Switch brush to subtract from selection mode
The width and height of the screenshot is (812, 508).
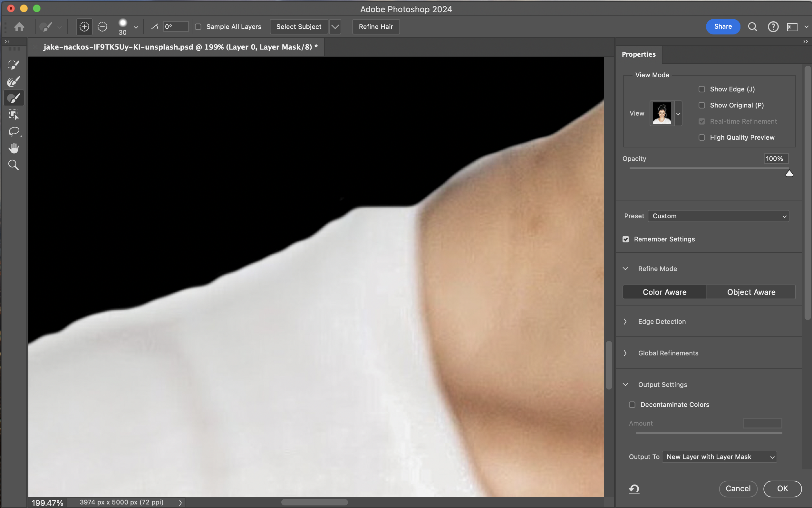[x=102, y=26]
